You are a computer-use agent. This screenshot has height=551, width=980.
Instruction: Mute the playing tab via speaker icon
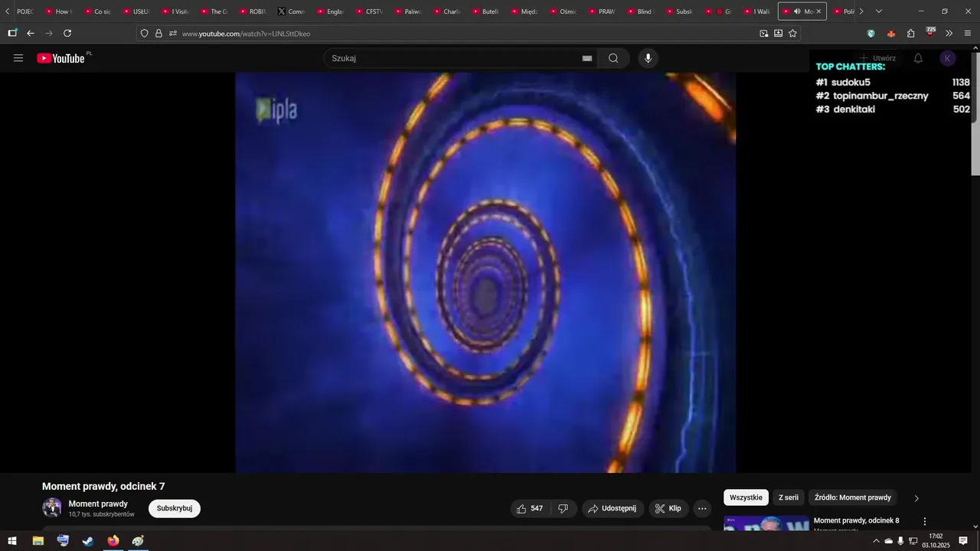[797, 11]
